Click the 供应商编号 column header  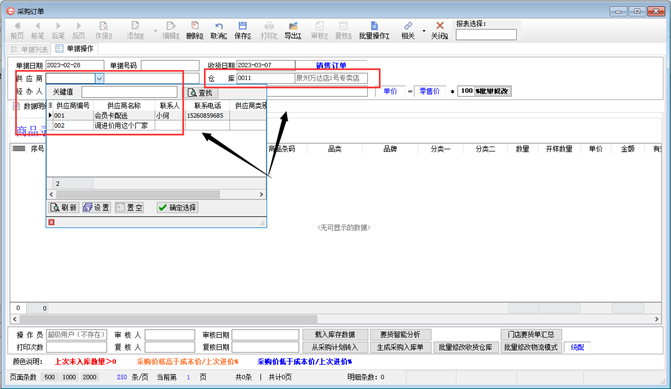pyautogui.click(x=73, y=106)
